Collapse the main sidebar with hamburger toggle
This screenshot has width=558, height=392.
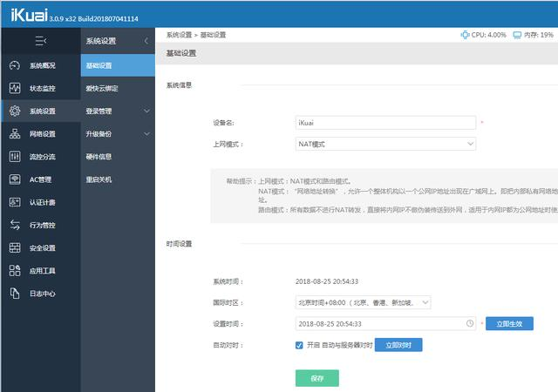click(x=40, y=40)
